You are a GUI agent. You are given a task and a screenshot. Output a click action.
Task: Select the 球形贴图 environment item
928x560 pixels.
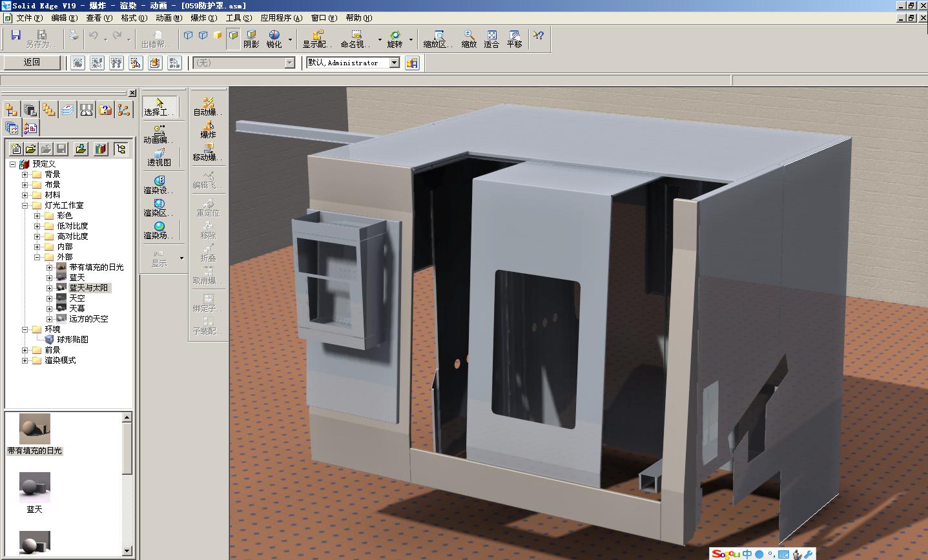[x=72, y=340]
